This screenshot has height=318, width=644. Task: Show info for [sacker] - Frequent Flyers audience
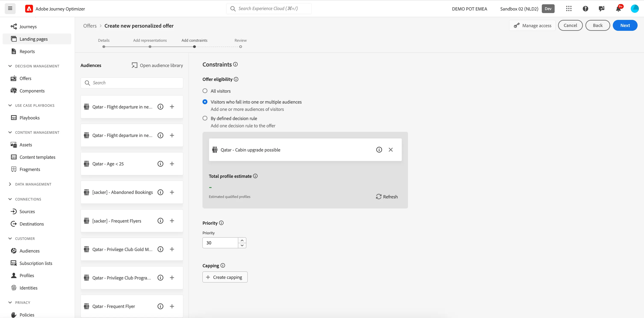coord(160,221)
